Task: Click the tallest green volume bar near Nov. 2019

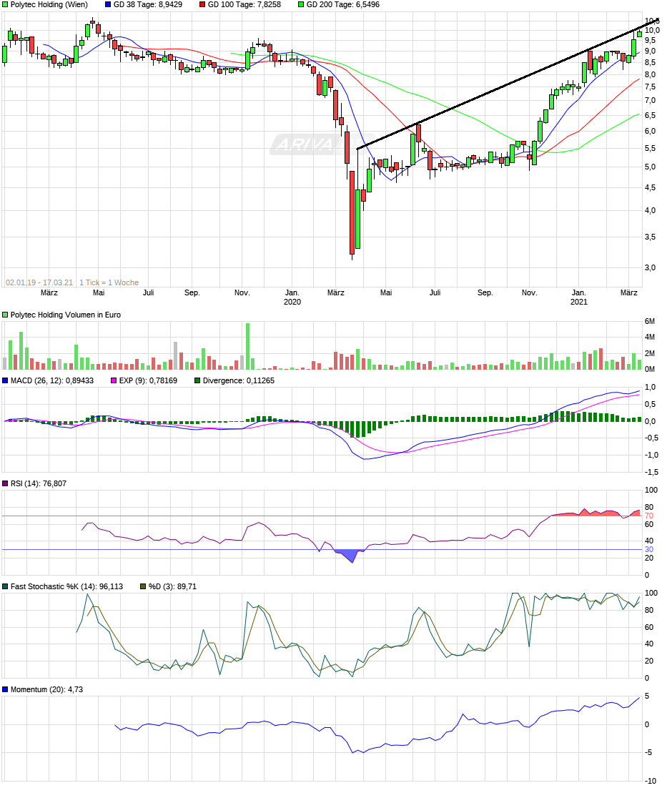Action: [248, 347]
